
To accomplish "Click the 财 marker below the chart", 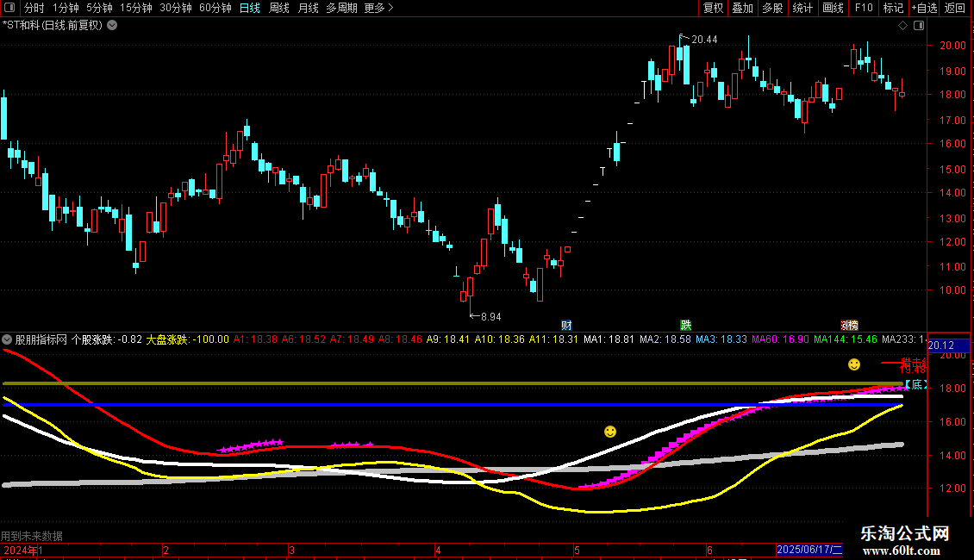I will tap(566, 326).
